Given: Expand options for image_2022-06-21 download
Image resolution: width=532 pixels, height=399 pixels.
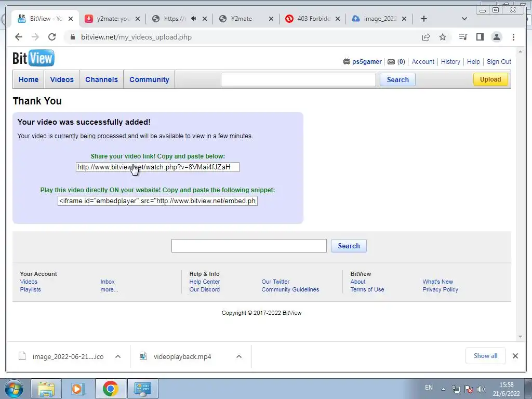Looking at the screenshot, I should pyautogui.click(x=118, y=356).
